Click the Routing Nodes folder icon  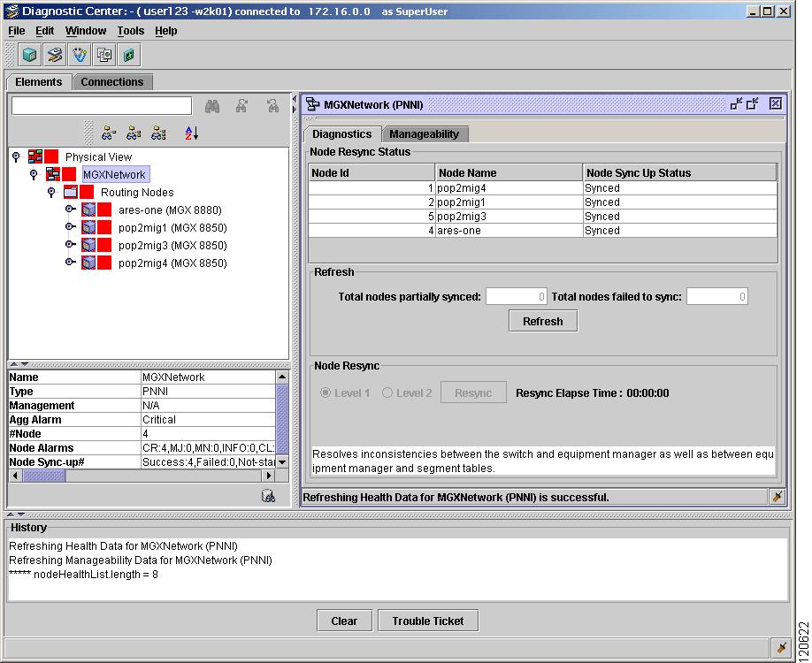[x=71, y=192]
